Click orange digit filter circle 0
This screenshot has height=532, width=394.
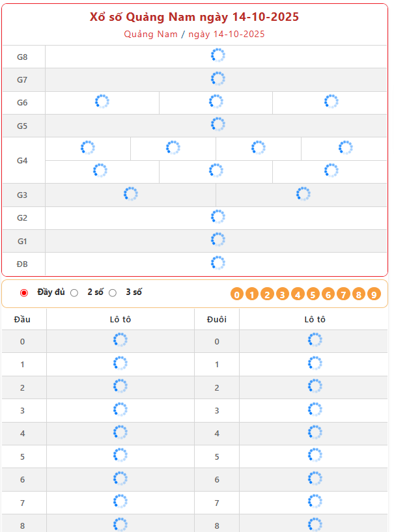[237, 294]
